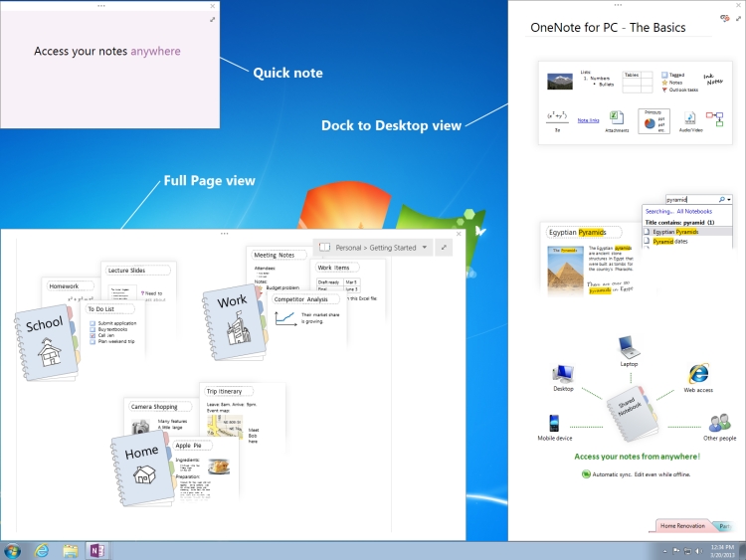Open the Action Center flag icon
This screenshot has width=746, height=560.
[x=676, y=551]
